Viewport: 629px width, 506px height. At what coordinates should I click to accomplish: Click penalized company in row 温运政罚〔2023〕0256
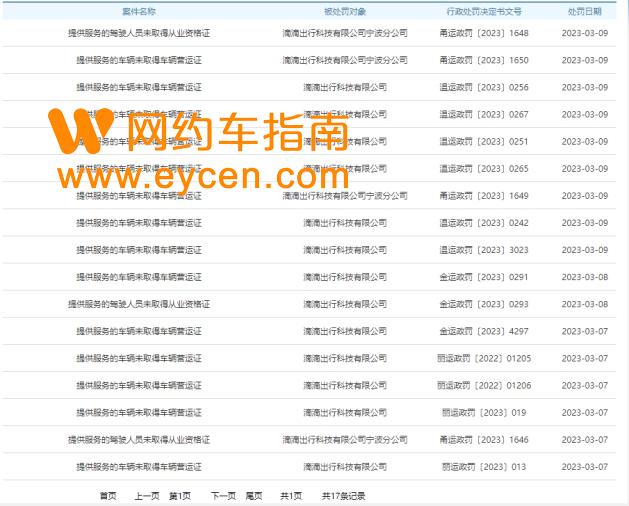tap(345, 87)
